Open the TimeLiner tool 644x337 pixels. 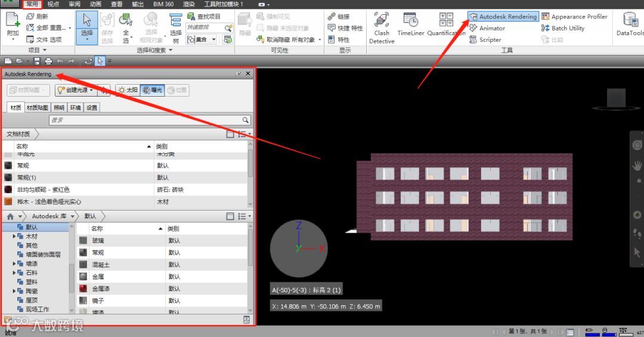(410, 24)
